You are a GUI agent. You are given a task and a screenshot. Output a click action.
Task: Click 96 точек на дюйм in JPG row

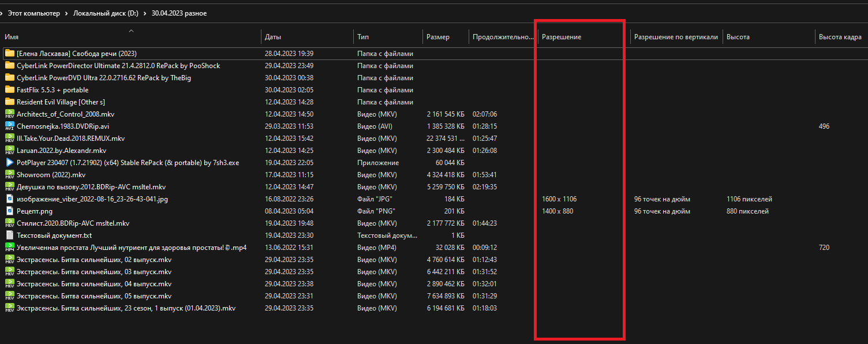pos(662,199)
